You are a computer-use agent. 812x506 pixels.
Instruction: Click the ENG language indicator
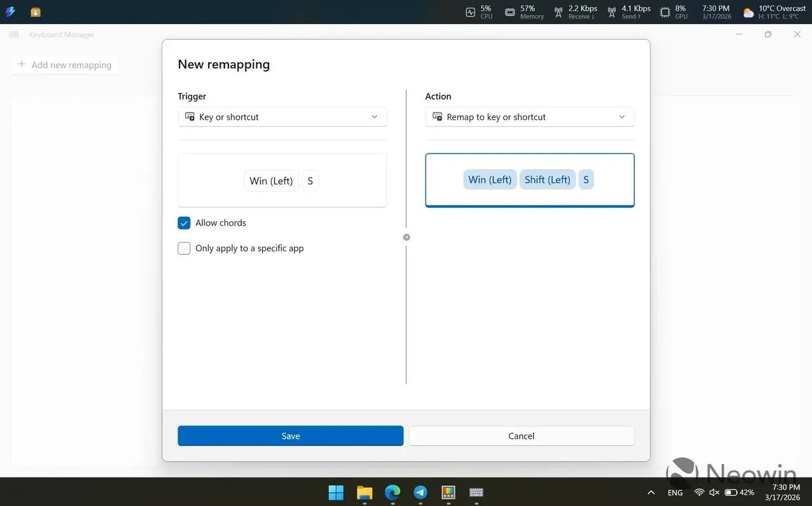pos(675,493)
